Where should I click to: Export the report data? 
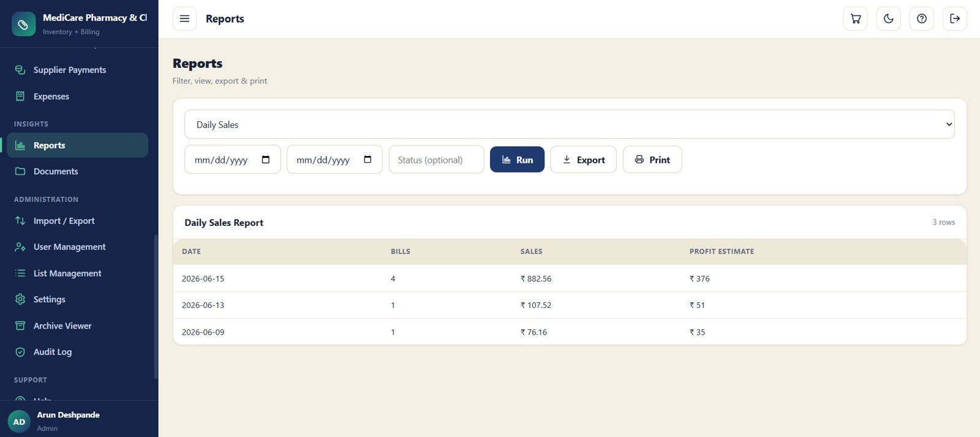583,160
